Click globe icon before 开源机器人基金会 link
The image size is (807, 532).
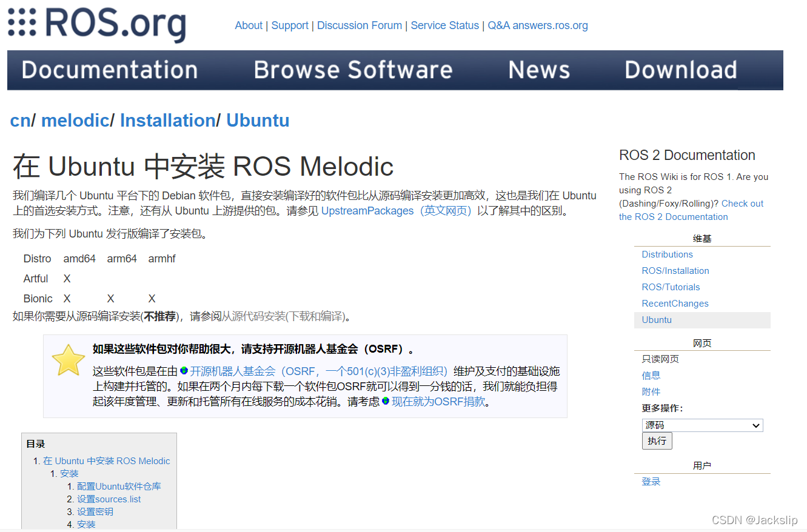pos(184,370)
